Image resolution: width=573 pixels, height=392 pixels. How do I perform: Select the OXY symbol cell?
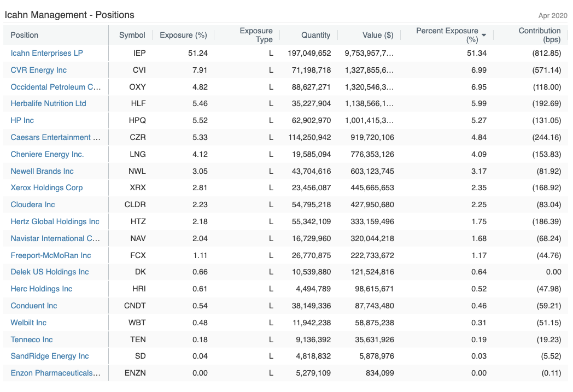[x=137, y=87]
